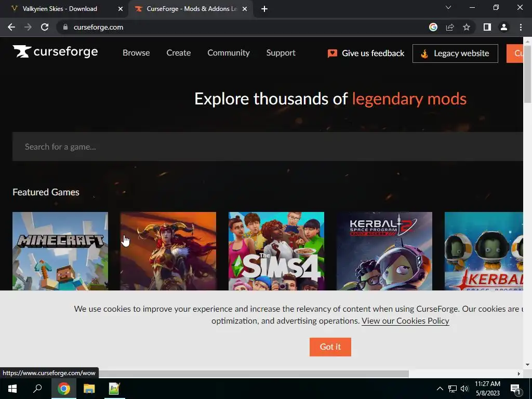This screenshot has height=399, width=532.
Task: Click horizontal scrollbar right arrow
Action: (x=519, y=374)
